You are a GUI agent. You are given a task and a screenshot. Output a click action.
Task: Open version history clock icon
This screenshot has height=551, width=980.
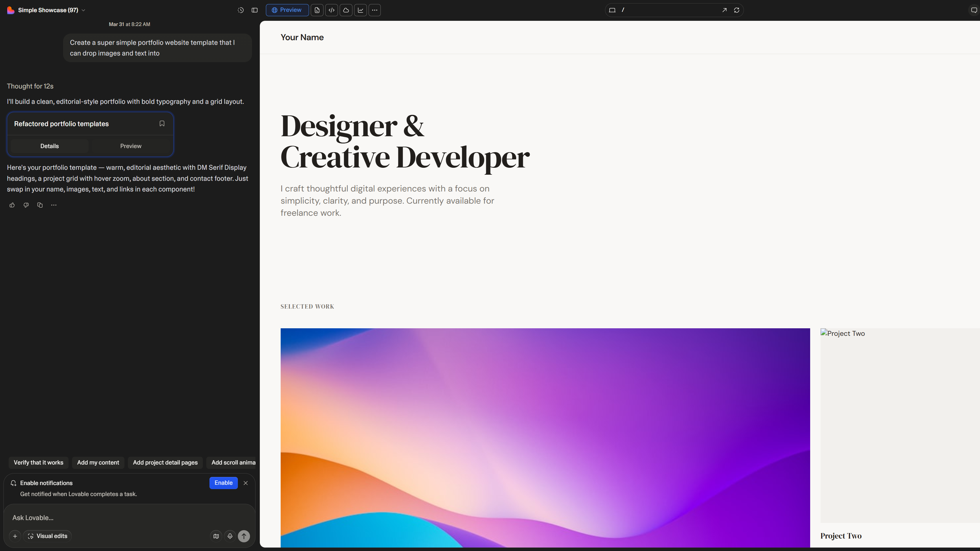point(240,10)
